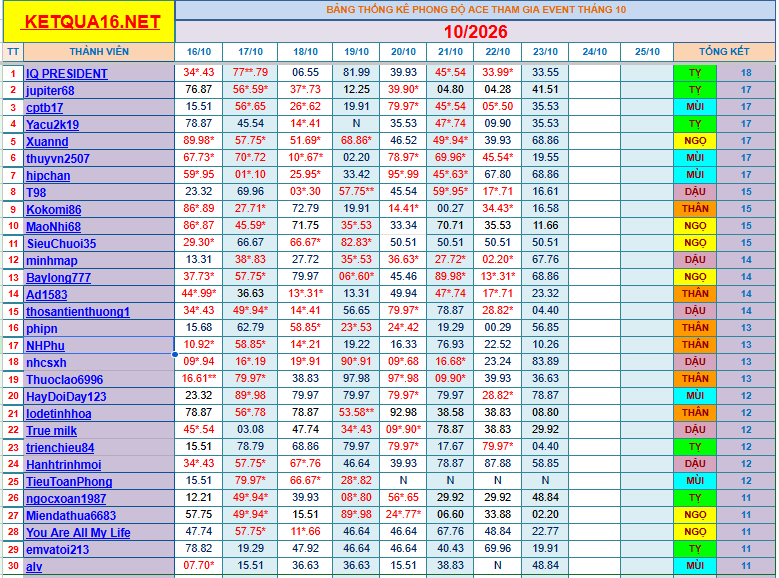Select cell 77**.79 in IQ PRESIDENT row
Screen dimensions: 779x578
pyautogui.click(x=250, y=73)
